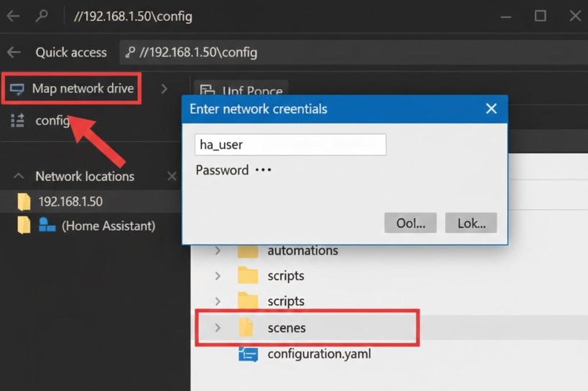Click the folder icon for 192.168.1.50
Viewport: 588px width, 391px height.
tap(24, 202)
